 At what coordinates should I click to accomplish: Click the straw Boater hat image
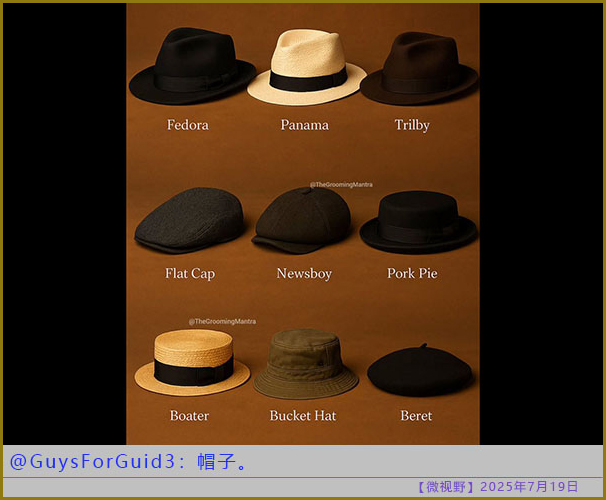pos(191,364)
